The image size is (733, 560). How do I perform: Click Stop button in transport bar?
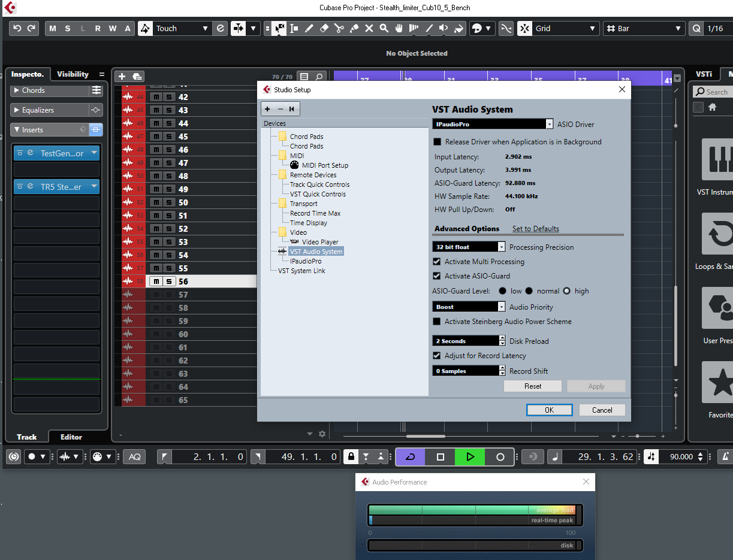pyautogui.click(x=441, y=457)
